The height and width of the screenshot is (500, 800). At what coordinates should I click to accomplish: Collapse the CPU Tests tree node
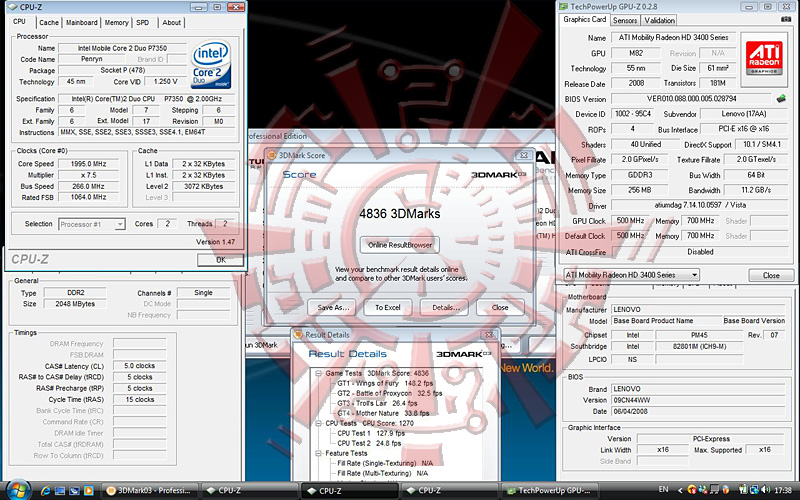point(318,423)
